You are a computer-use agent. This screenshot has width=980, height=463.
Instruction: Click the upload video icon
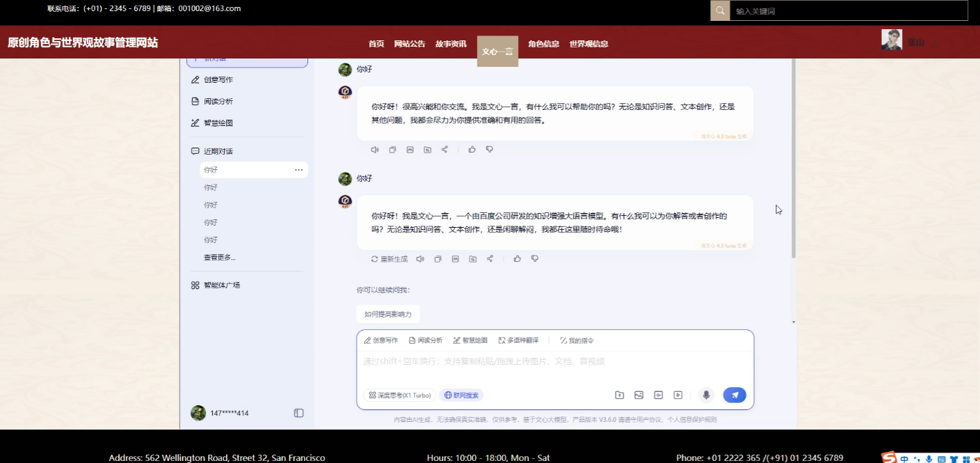pos(677,395)
